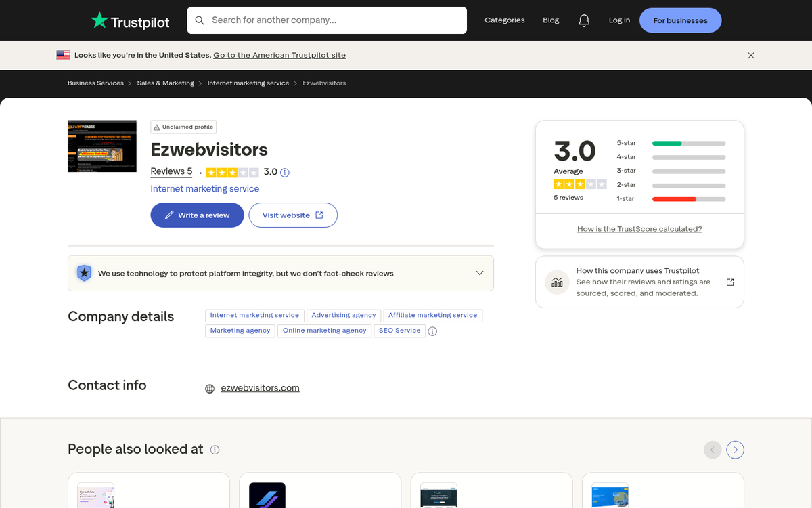Click the info icon beside People also looked at
This screenshot has height=508, width=812.
215,449
